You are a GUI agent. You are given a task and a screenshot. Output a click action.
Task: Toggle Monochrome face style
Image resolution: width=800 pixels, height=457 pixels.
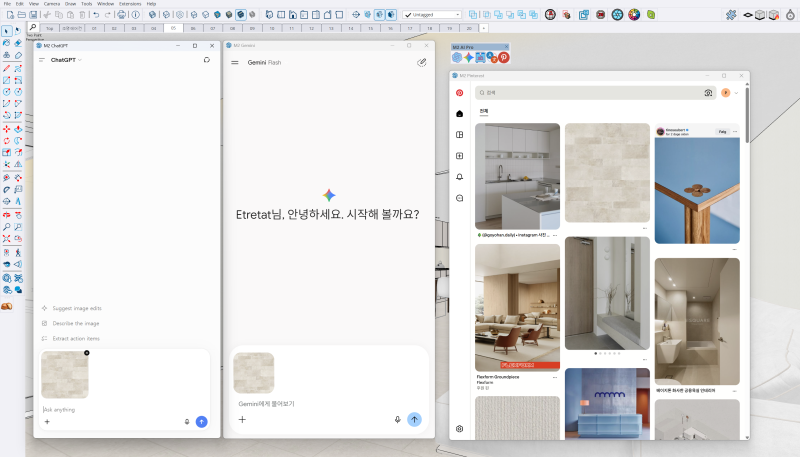252,15
